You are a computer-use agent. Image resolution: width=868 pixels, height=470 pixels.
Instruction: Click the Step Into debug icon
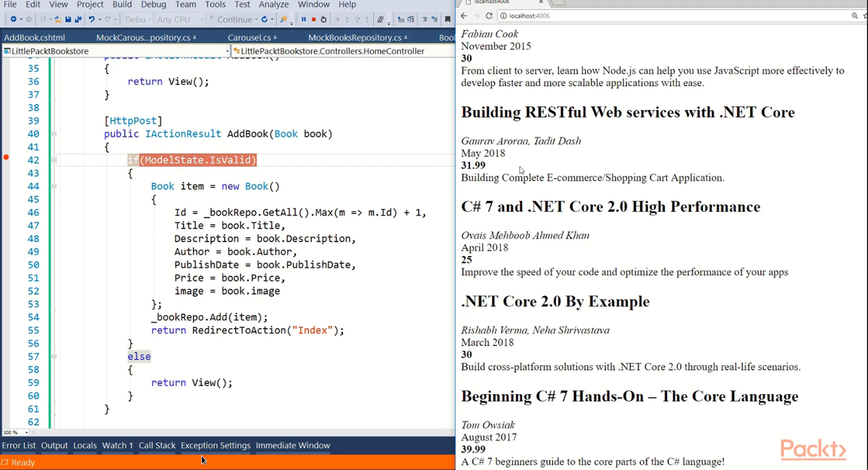pyautogui.click(x=347, y=20)
